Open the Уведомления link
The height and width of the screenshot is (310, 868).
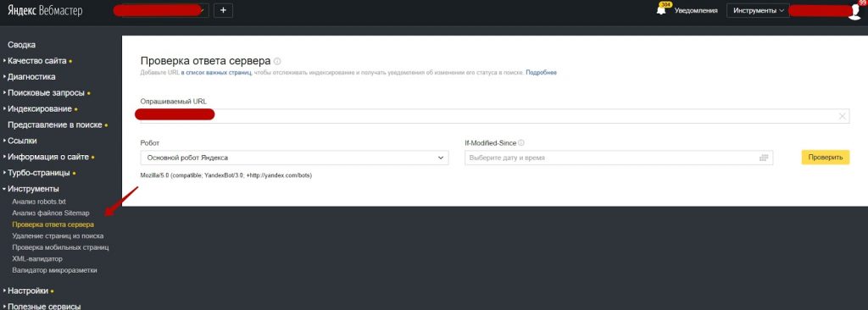(696, 10)
